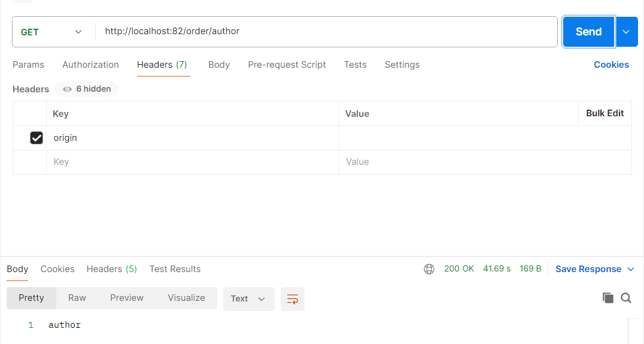Open search in the response body
This screenshot has width=644, height=344.
[626, 298]
